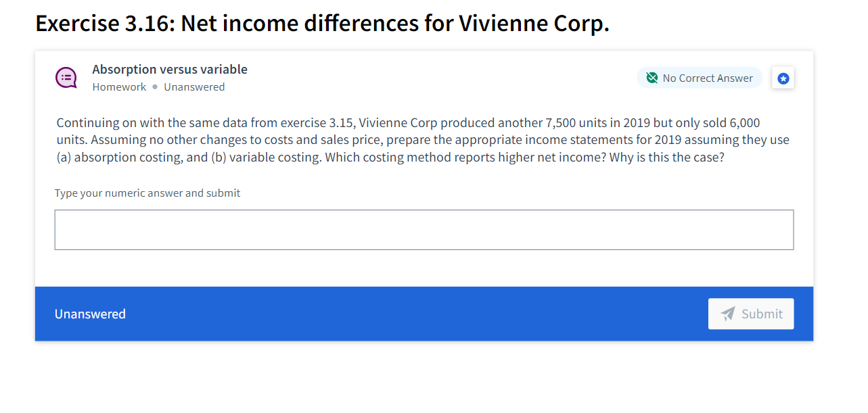Image resolution: width=868 pixels, height=413 pixels.
Task: Click the numeric answer input field
Action: 424,229
